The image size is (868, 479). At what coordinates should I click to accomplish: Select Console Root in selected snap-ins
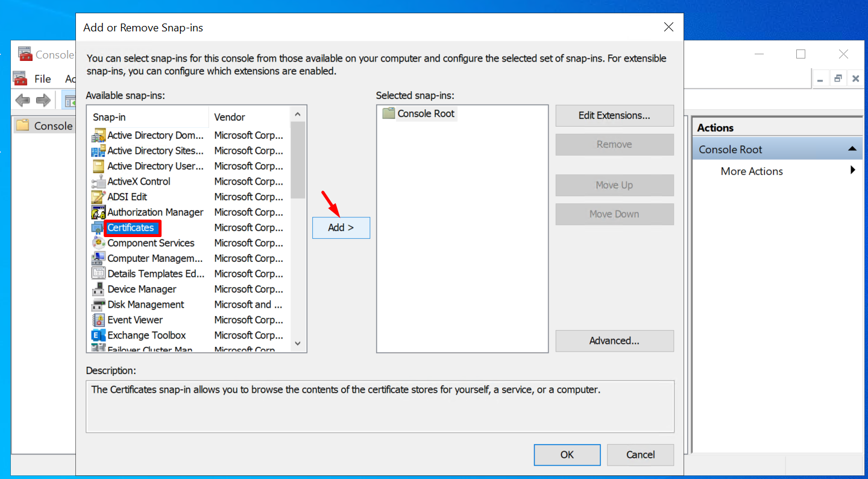point(426,113)
